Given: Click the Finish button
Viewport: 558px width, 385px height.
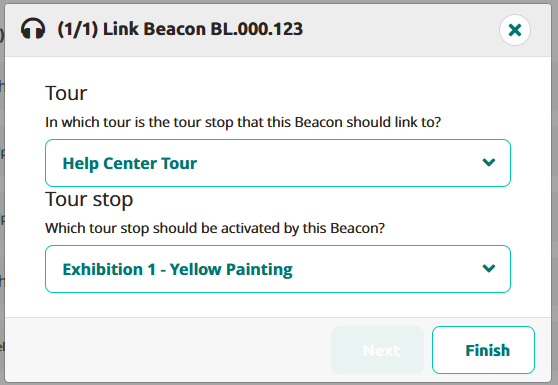Looking at the screenshot, I should click(x=483, y=350).
